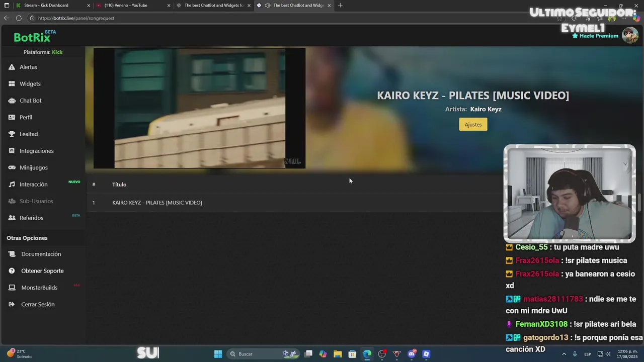This screenshot has height=362, width=644.
Task: Click the microphone tray icon
Action: tap(575, 354)
